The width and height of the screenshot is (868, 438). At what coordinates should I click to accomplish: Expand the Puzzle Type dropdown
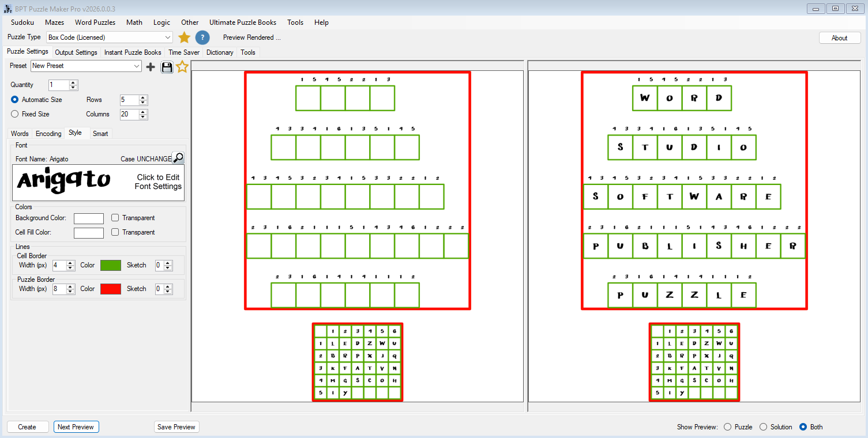[x=167, y=37]
